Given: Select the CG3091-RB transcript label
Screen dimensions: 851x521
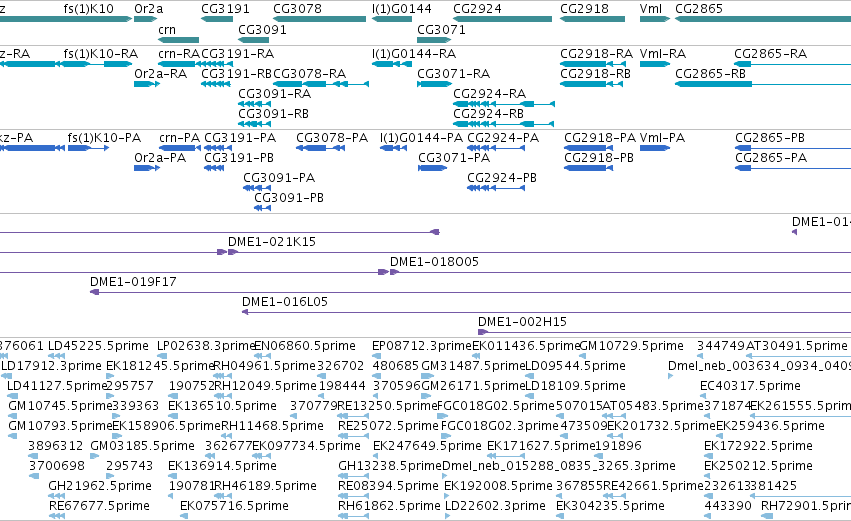Looking at the screenshot, I should pos(274,114).
